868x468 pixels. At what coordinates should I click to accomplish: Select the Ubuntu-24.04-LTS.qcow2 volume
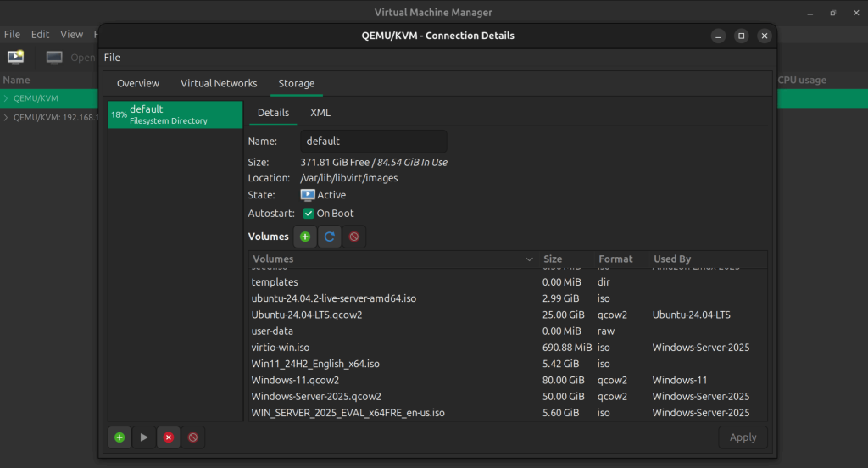tap(509, 315)
